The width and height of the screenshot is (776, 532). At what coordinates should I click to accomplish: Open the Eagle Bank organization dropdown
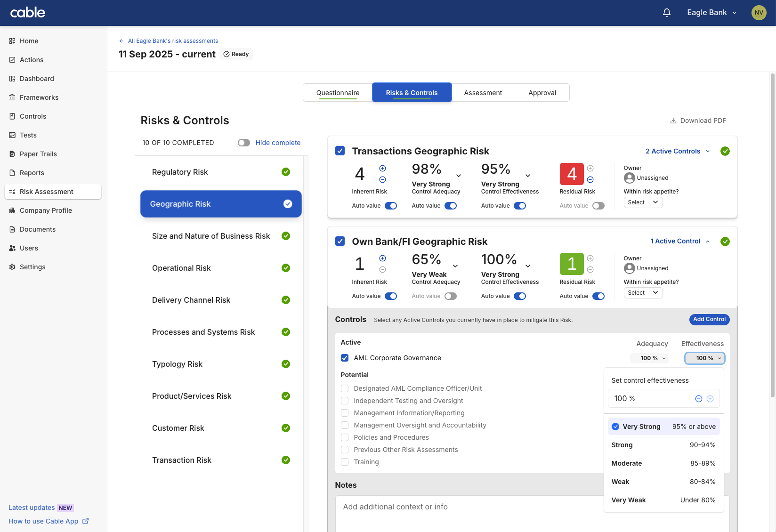pyautogui.click(x=711, y=13)
